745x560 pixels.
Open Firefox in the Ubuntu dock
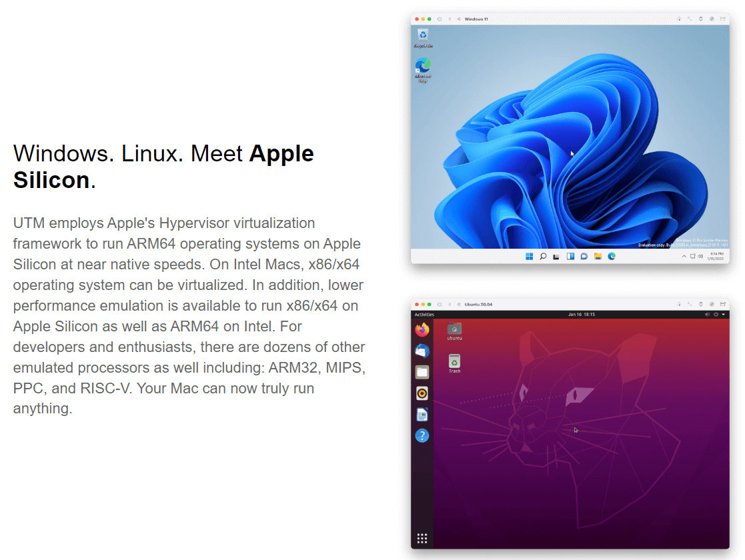422,329
